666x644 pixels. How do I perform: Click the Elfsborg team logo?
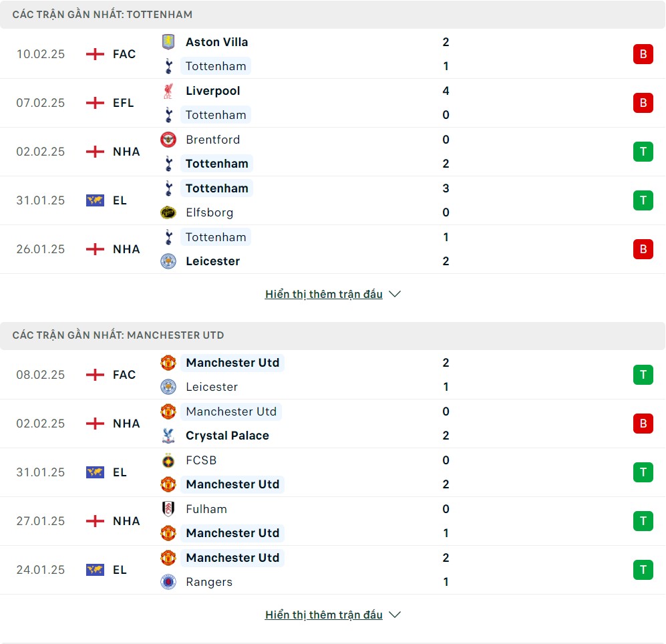168,212
